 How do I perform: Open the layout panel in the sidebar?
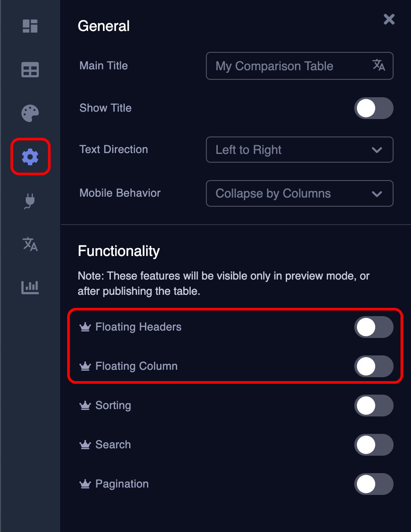[x=30, y=27]
